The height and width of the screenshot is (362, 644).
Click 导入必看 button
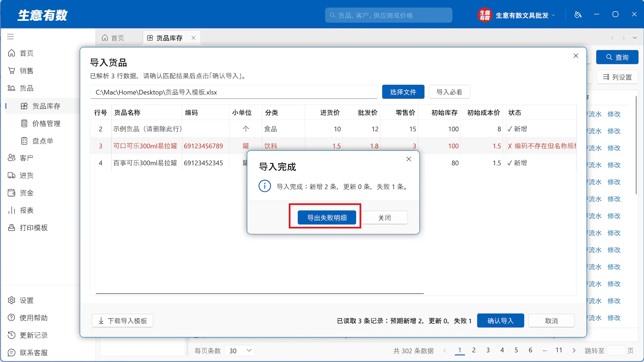[x=449, y=92]
